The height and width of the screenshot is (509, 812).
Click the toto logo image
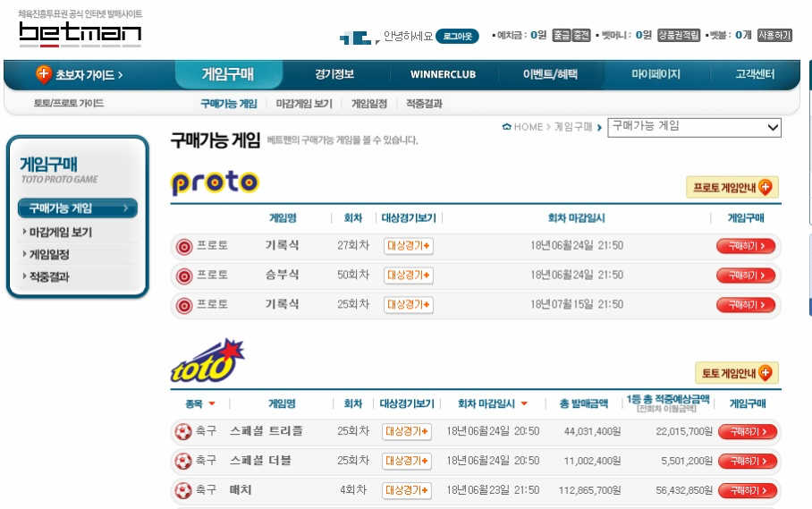pyautogui.click(x=207, y=361)
